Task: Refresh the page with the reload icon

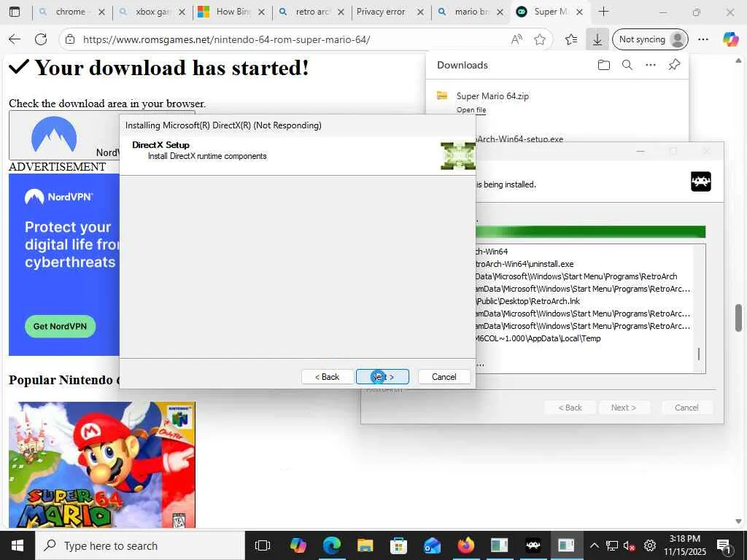Action: [41, 39]
